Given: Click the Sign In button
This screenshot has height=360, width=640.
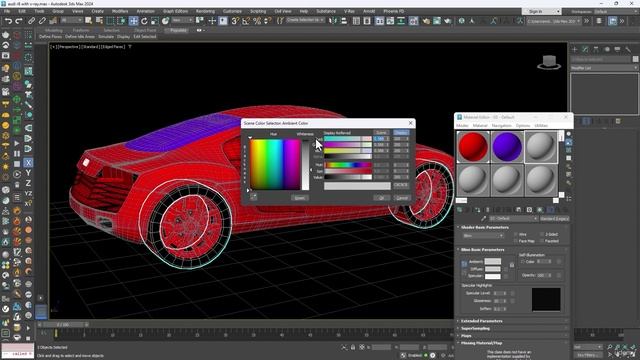Looking at the screenshot, I should point(541,11).
